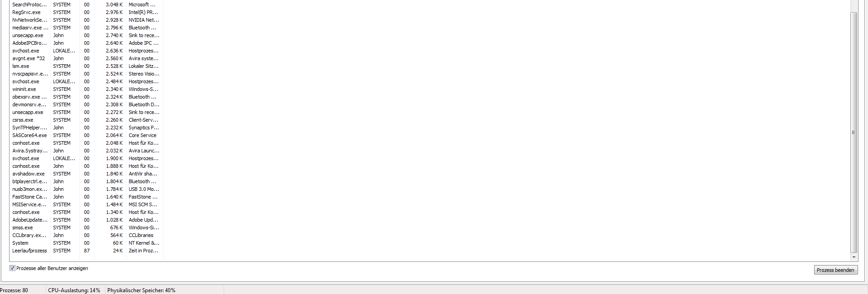Click the vertical scrollbar thumb

(x=854, y=132)
